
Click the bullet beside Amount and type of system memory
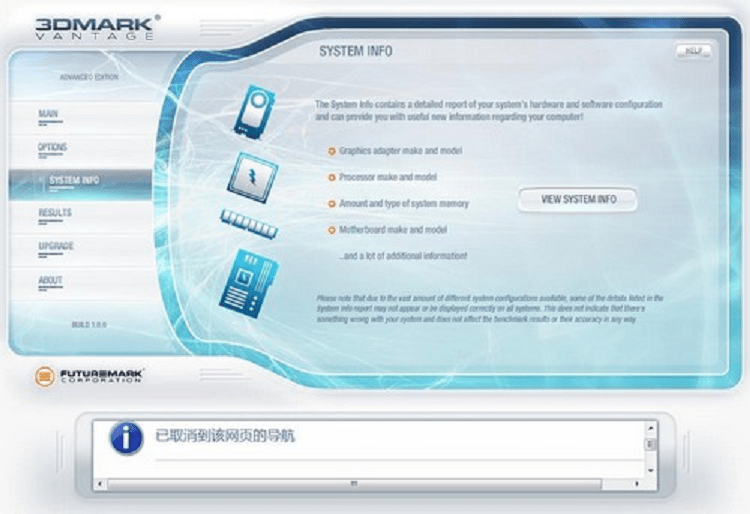[x=331, y=204]
